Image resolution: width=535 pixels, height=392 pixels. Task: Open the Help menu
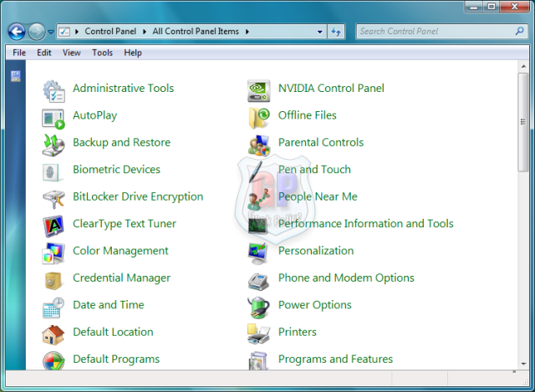coord(133,53)
